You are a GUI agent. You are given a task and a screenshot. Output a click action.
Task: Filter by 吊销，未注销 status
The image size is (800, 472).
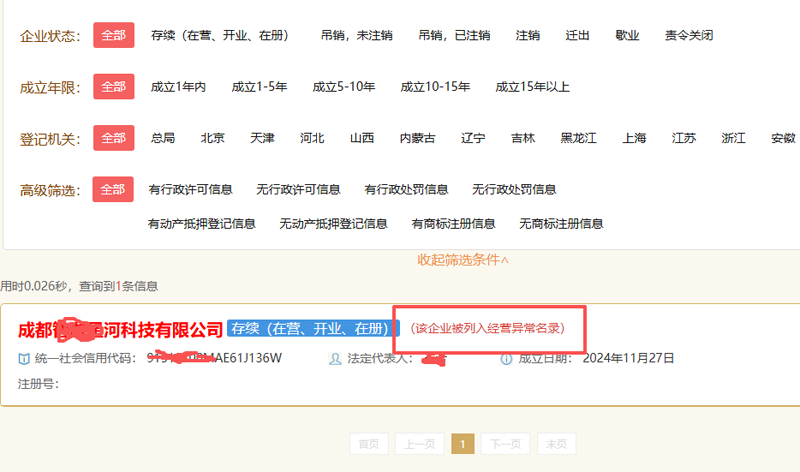[x=357, y=35]
